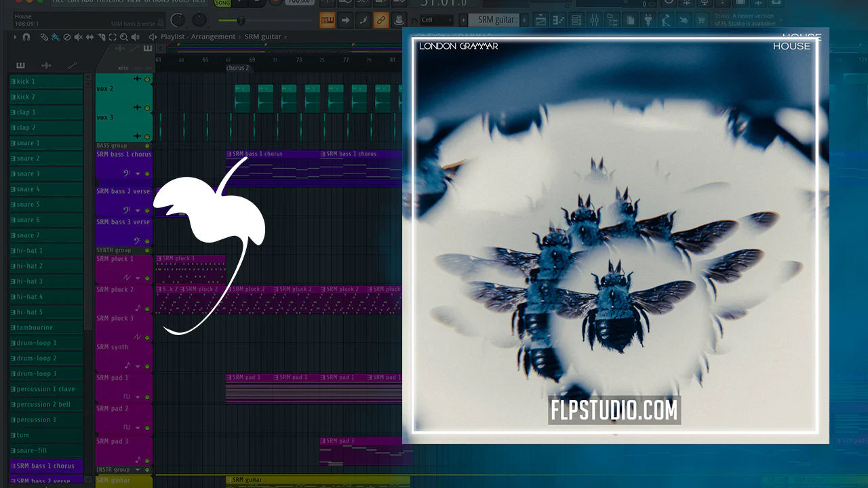Toggle typing keyboard to piano button
Viewport: 868px width, 488px height.
(328, 20)
